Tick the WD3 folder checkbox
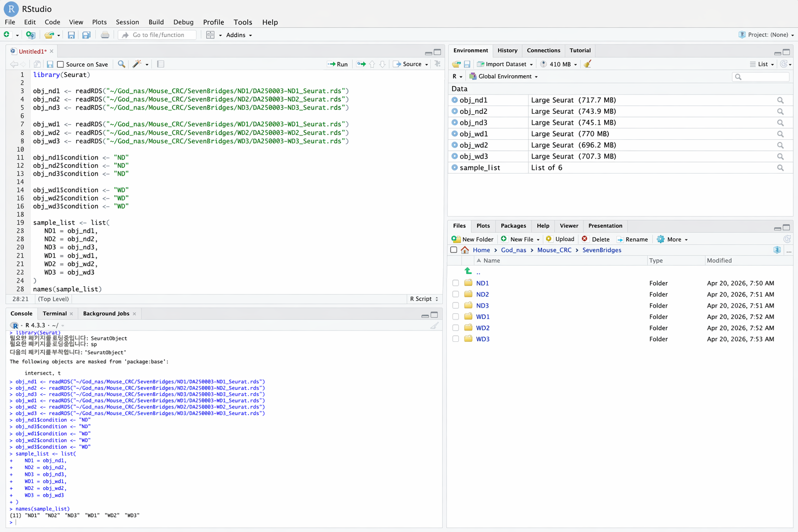The image size is (798, 532). click(456, 339)
